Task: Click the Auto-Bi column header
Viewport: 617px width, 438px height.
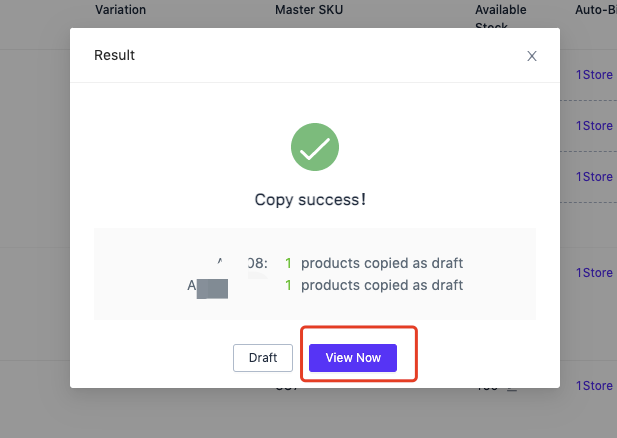Action: pyautogui.click(x=596, y=9)
